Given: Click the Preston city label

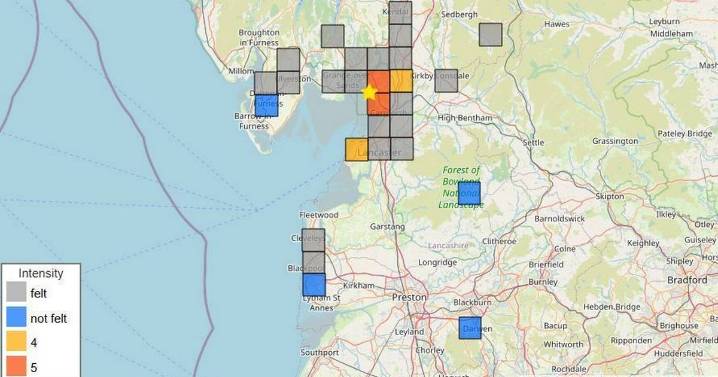Looking at the screenshot, I should [x=409, y=297].
